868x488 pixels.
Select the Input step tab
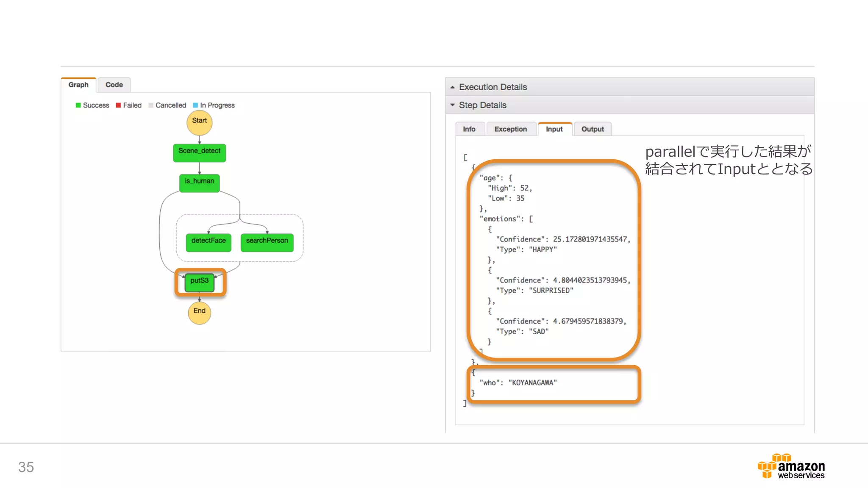pos(554,129)
